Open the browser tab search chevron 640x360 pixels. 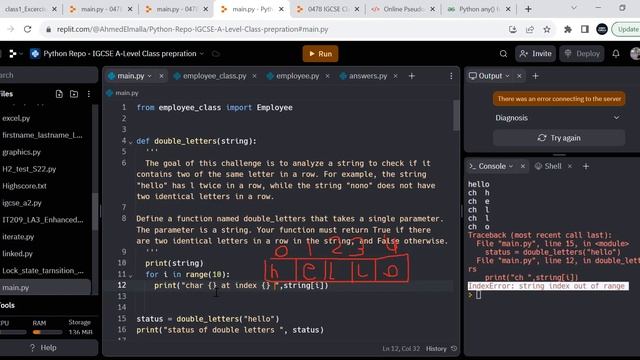tap(574, 8)
